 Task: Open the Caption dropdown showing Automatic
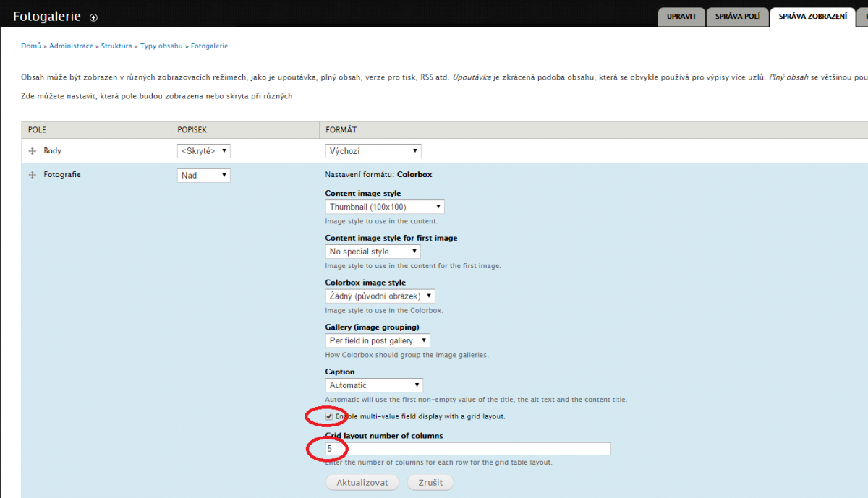coord(374,385)
